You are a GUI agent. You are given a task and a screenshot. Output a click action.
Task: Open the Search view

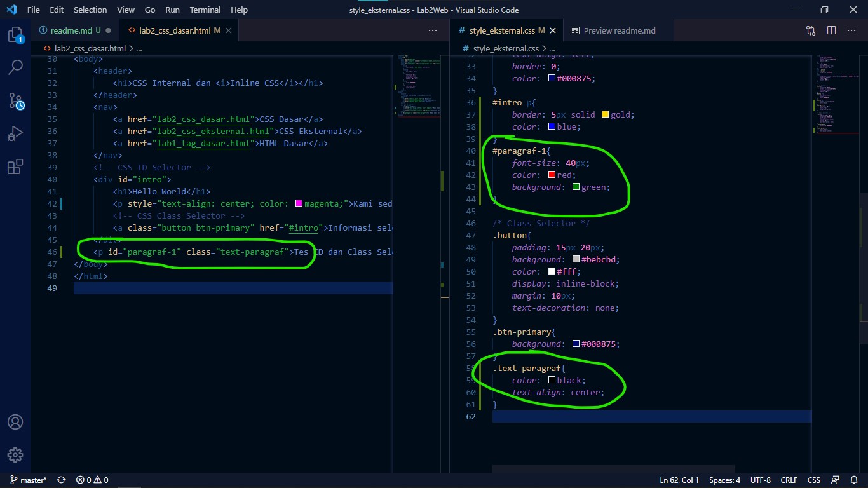point(15,67)
